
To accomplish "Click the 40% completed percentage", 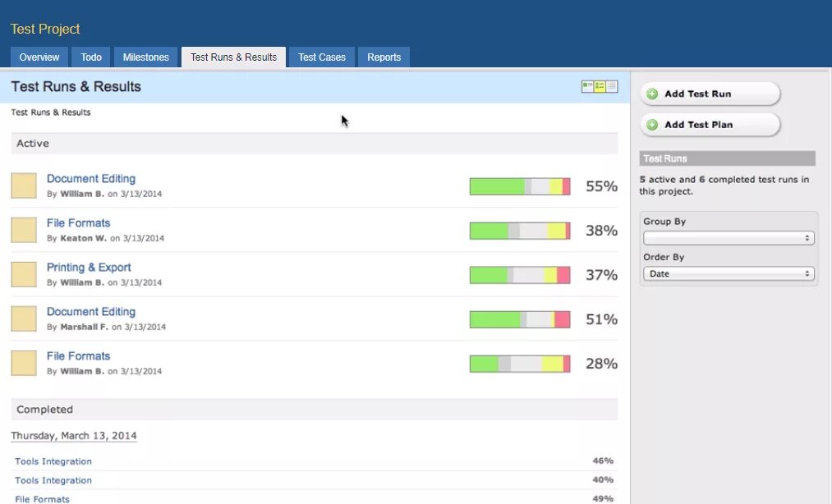I will [x=603, y=479].
